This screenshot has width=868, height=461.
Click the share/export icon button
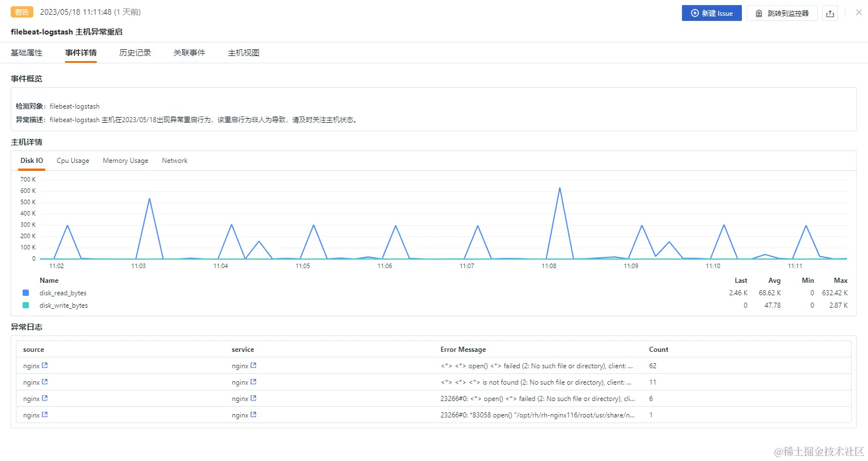[x=830, y=13]
